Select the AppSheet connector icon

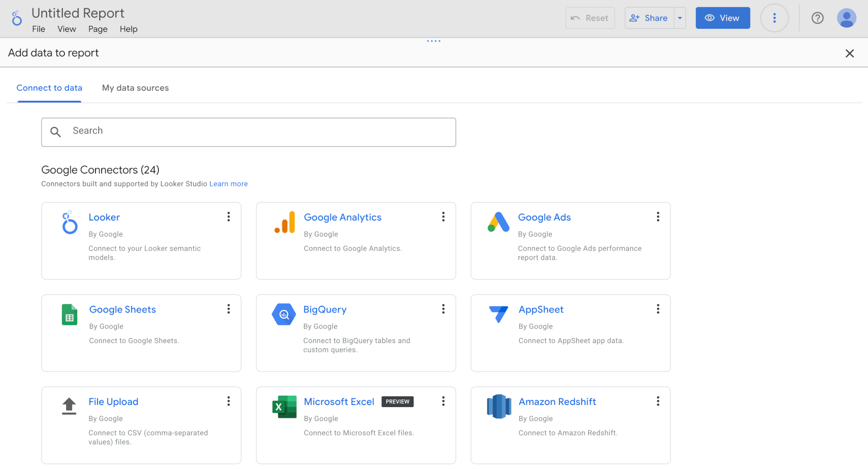click(x=499, y=314)
